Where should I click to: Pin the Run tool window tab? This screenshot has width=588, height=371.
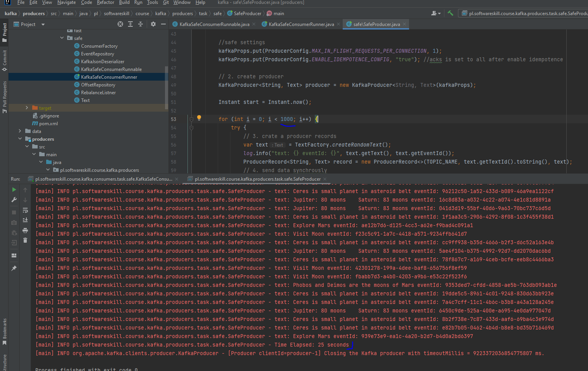click(x=14, y=268)
